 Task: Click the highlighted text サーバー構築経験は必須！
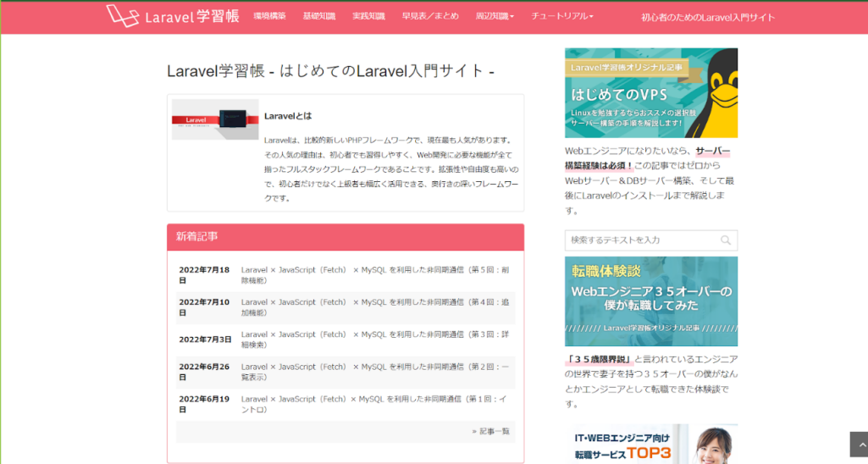(648, 157)
